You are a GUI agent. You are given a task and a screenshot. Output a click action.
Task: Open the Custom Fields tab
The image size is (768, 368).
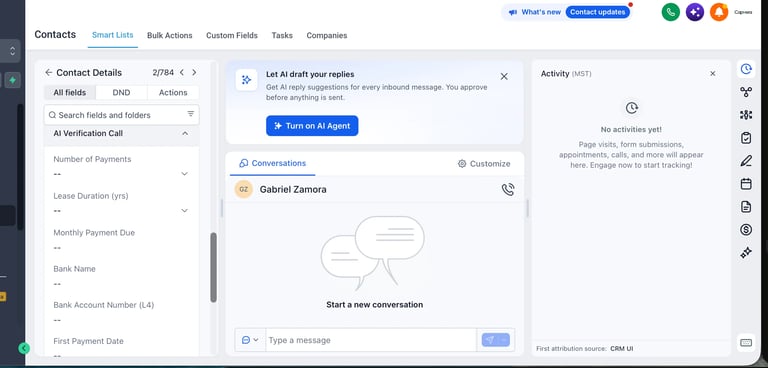pos(232,35)
